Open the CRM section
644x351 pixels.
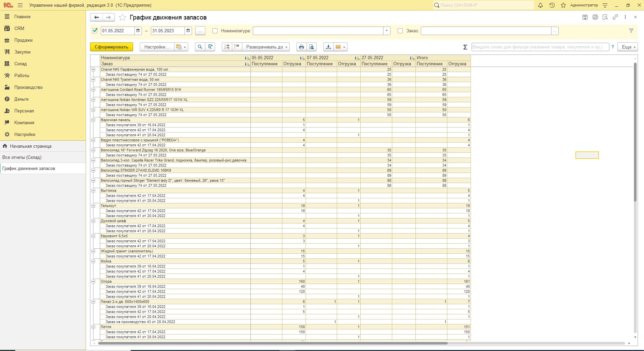tap(43, 28)
